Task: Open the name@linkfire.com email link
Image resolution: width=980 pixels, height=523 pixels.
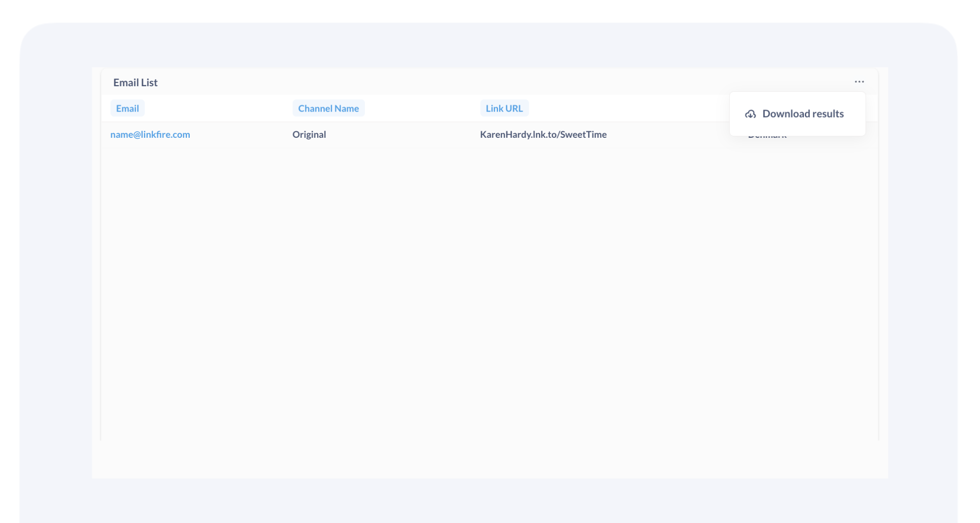Action: click(150, 134)
